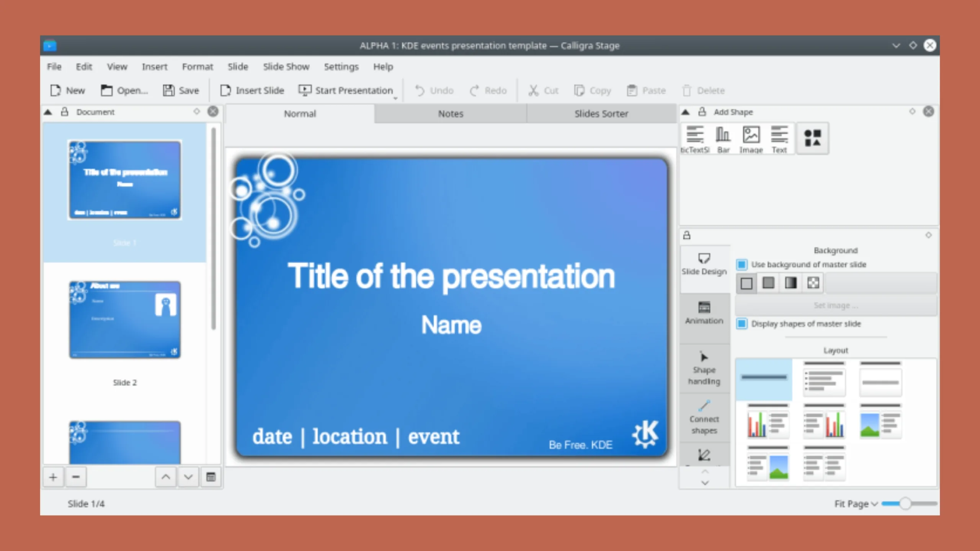The image size is (980, 551).
Task: Toggle the lock on the tool options docker
Action: [x=687, y=235]
